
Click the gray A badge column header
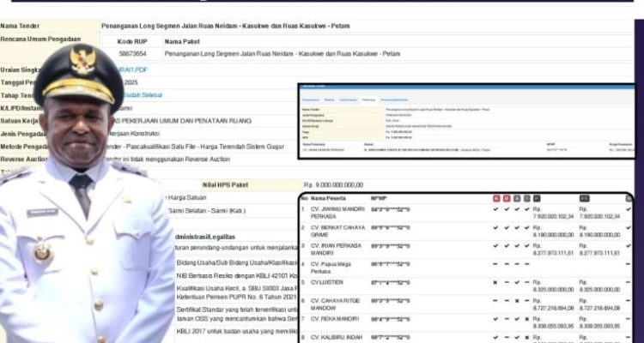click(x=517, y=199)
